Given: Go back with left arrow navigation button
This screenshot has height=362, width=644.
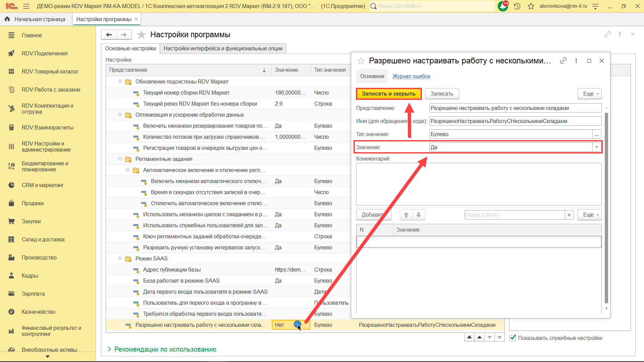Looking at the screenshot, I should pos(109,35).
